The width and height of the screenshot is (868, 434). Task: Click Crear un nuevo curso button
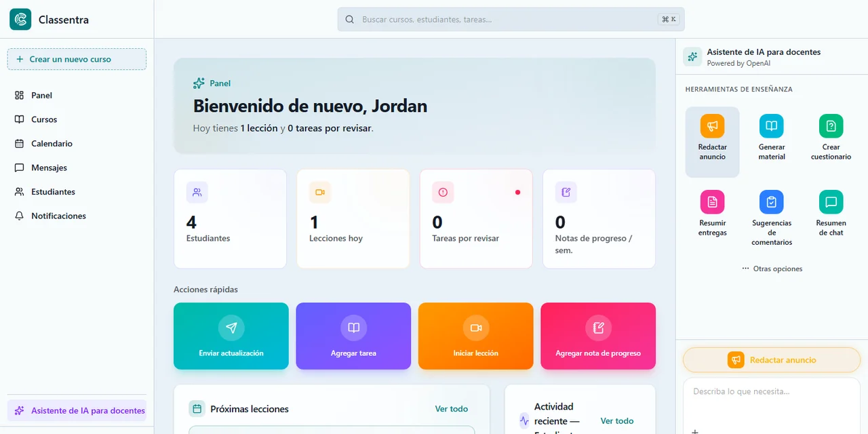click(77, 59)
